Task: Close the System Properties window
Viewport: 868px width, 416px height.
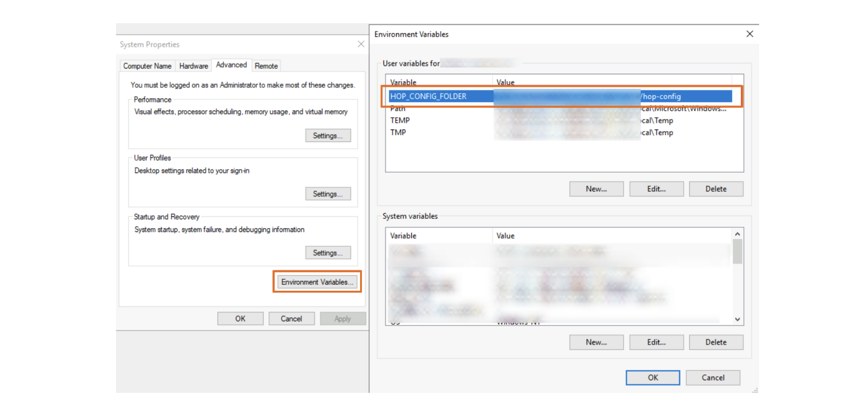Action: (361, 44)
